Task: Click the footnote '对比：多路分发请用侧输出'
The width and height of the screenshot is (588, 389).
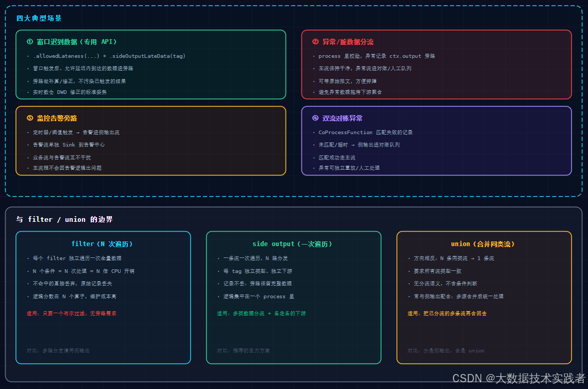Action: tap(58, 350)
